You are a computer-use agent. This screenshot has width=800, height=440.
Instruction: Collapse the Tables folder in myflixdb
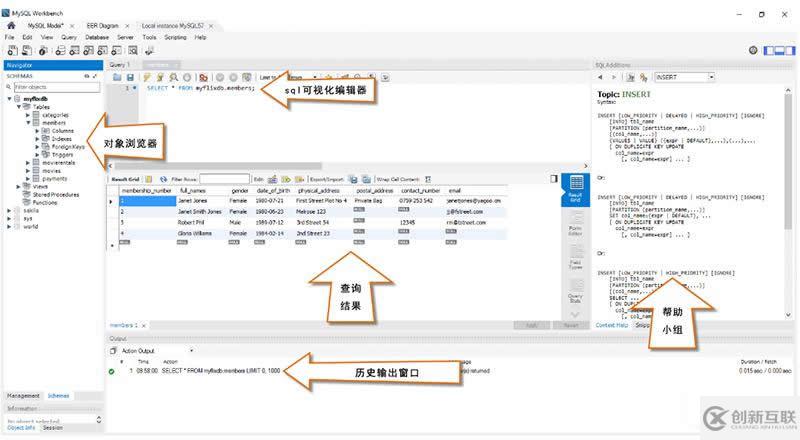click(x=19, y=107)
